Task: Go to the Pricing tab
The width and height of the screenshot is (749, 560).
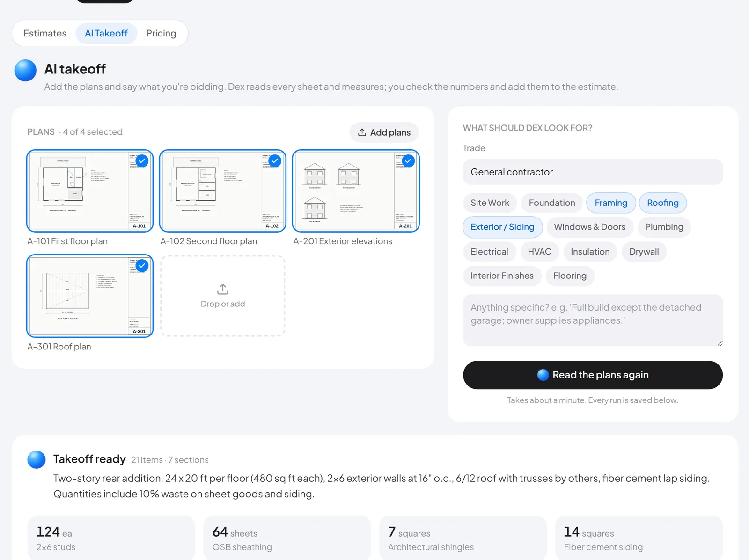Action: [161, 33]
